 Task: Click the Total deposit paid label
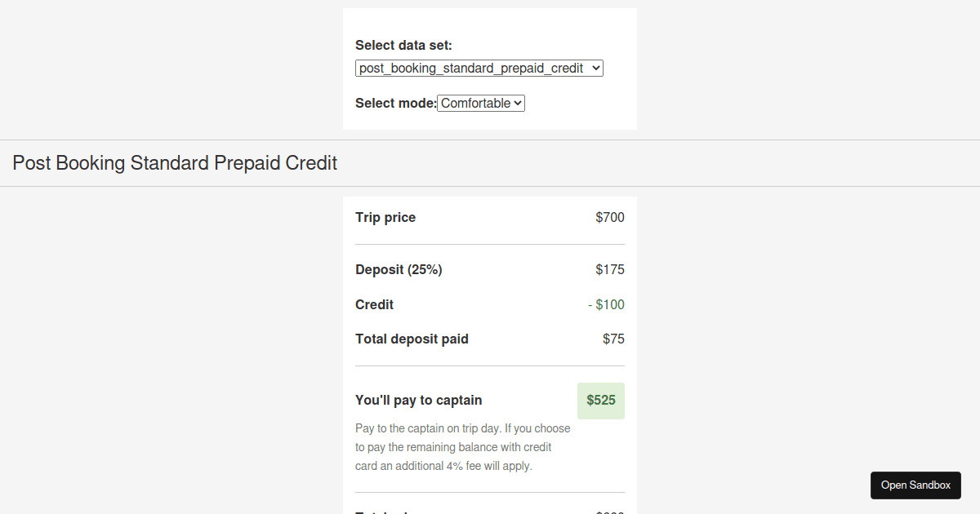point(412,339)
